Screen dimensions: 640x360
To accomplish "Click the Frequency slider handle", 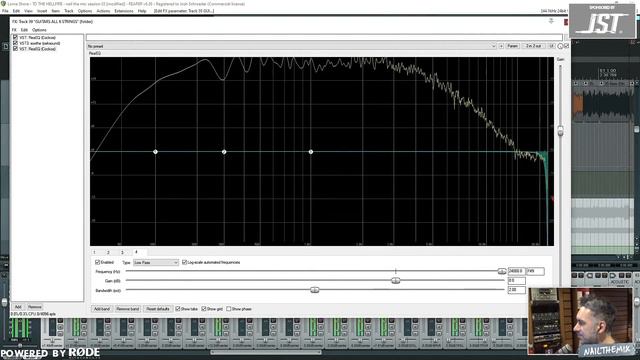I will [x=502, y=271].
